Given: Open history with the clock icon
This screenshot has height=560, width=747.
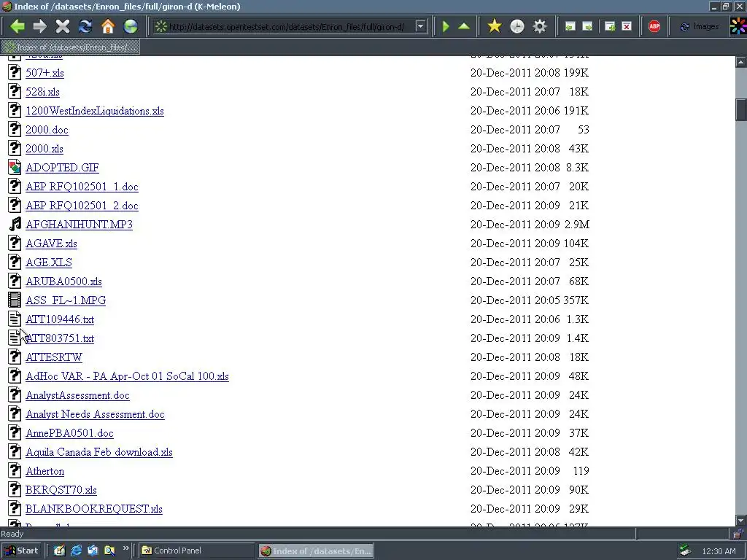Looking at the screenshot, I should pyautogui.click(x=517, y=26).
